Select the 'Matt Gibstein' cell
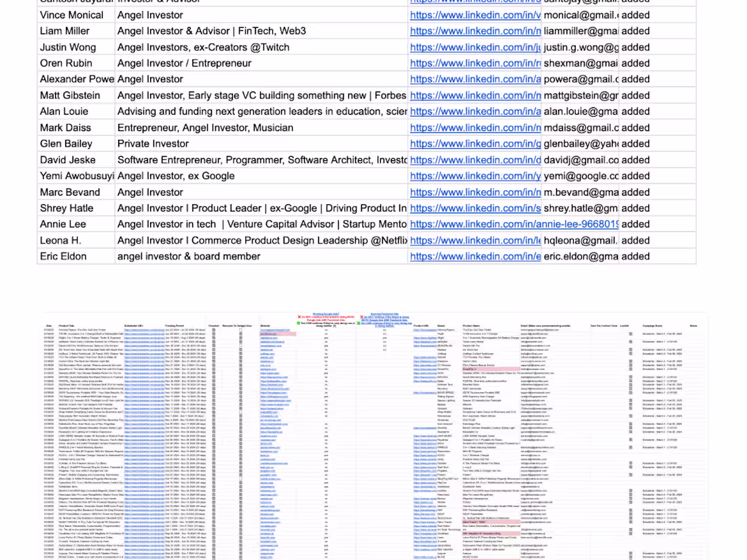The height and width of the screenshot is (560, 747). [x=76, y=96]
